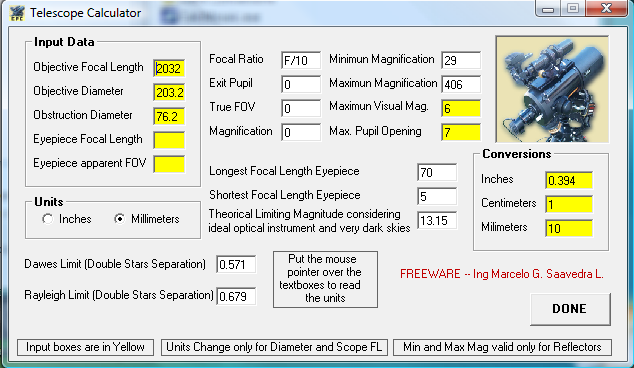Viewport: 634px width, 368px height.
Task: Click the DONE button
Action: (x=570, y=309)
